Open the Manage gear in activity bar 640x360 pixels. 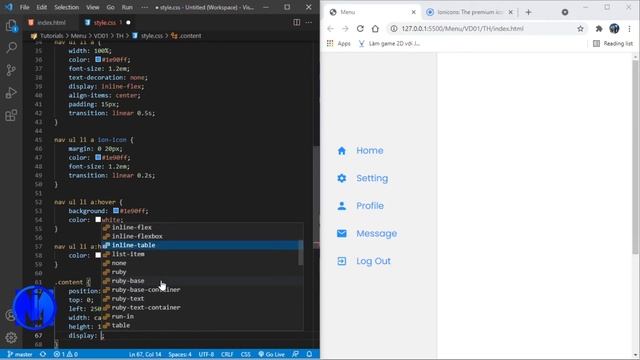tap(11, 337)
